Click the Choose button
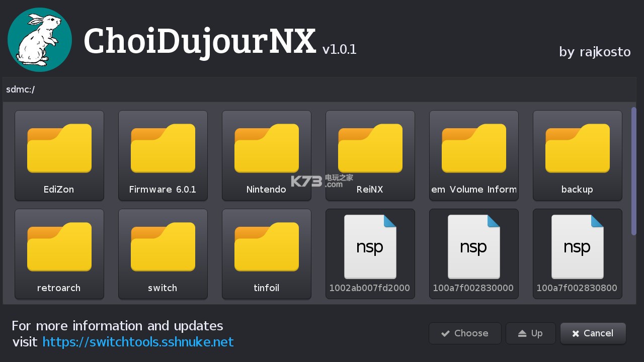Screen dimensions: 644x362 (465, 333)
